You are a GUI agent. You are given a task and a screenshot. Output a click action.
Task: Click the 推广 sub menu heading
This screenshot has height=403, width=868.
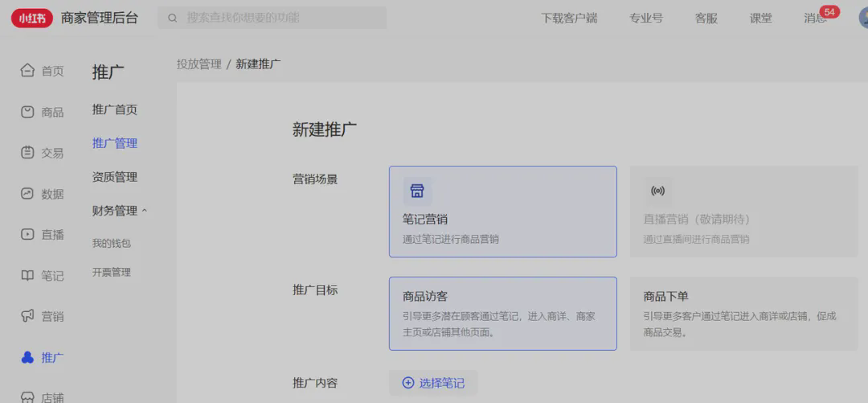click(x=108, y=72)
